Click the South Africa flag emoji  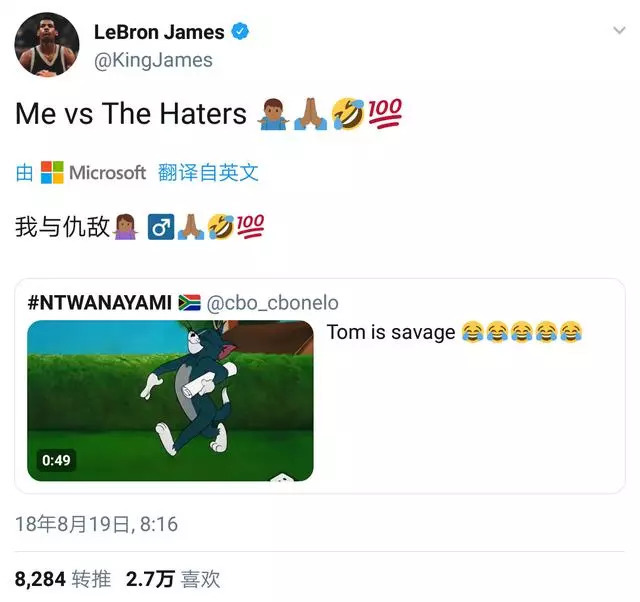pyautogui.click(x=190, y=302)
